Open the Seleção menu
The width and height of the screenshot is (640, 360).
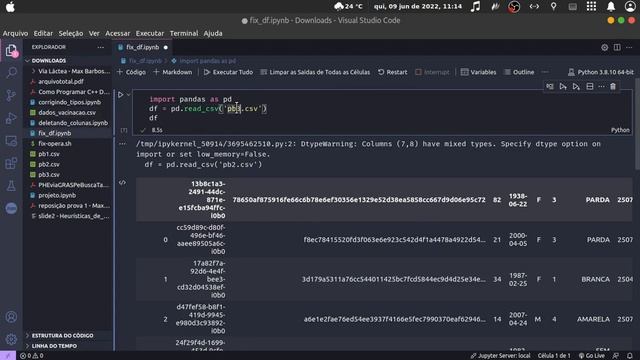[71, 33]
